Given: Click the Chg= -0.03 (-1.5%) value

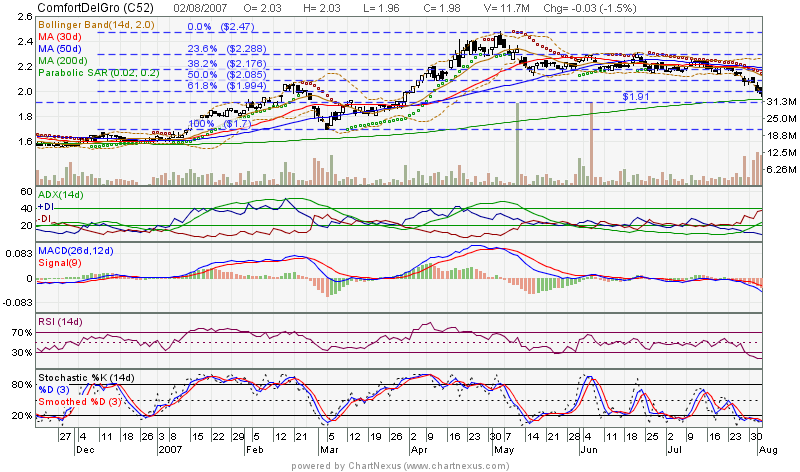Looking at the screenshot, I should click(575, 9).
